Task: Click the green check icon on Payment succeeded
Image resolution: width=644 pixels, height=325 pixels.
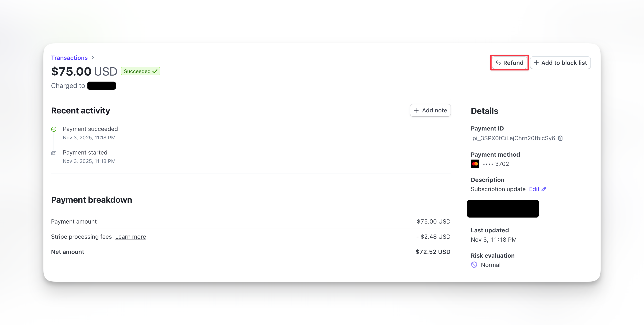Action: [x=54, y=129]
